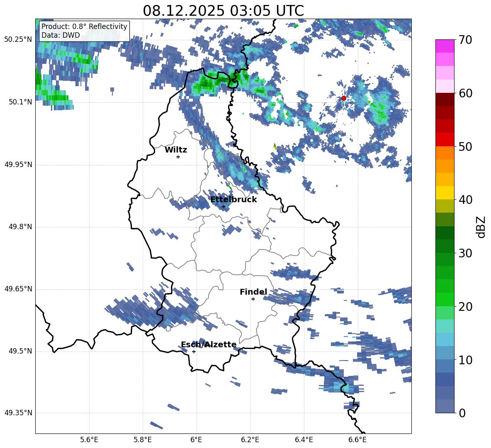Click the 10 value on colorbar
Viewport: 491px width, 448px height.
(465, 360)
